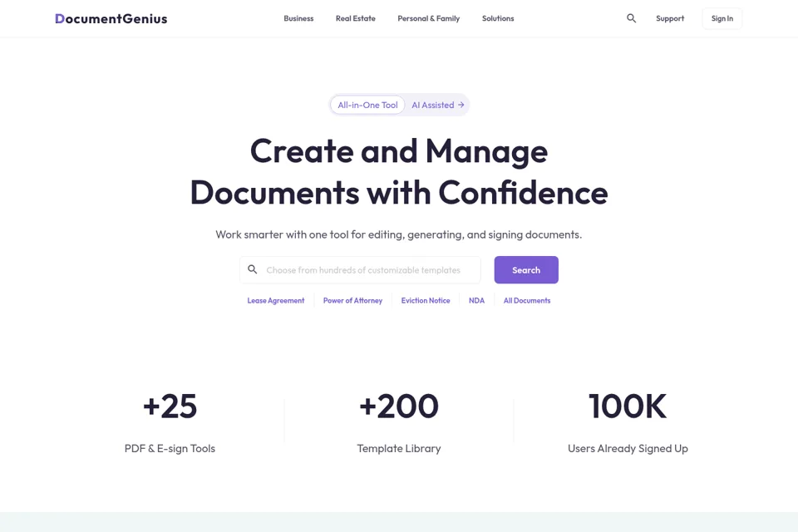The width and height of the screenshot is (798, 532).
Task: Click the DocumentGenius logo
Action: [x=111, y=19]
